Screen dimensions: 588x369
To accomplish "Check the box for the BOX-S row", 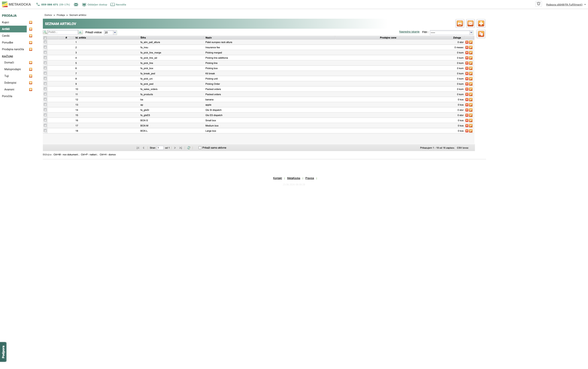I will coord(45,120).
